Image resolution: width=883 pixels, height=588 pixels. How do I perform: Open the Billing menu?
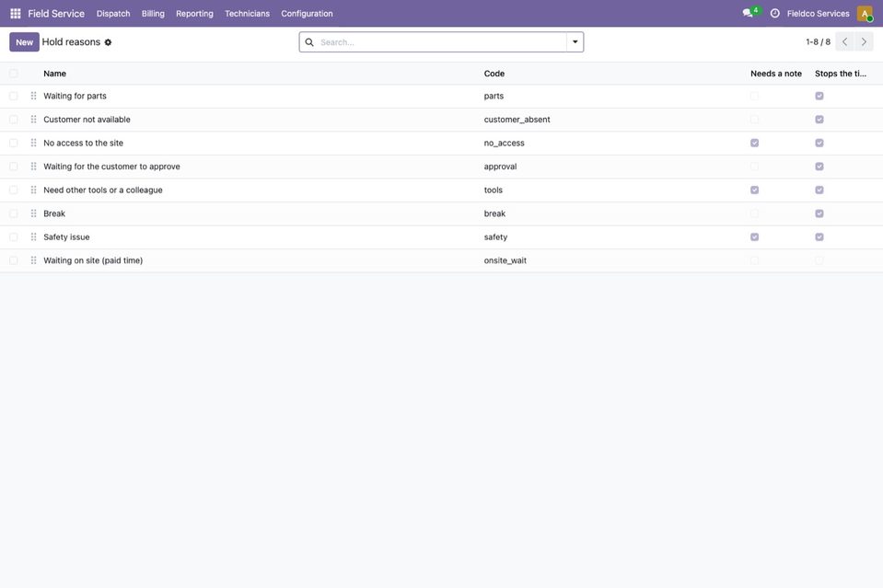click(153, 14)
